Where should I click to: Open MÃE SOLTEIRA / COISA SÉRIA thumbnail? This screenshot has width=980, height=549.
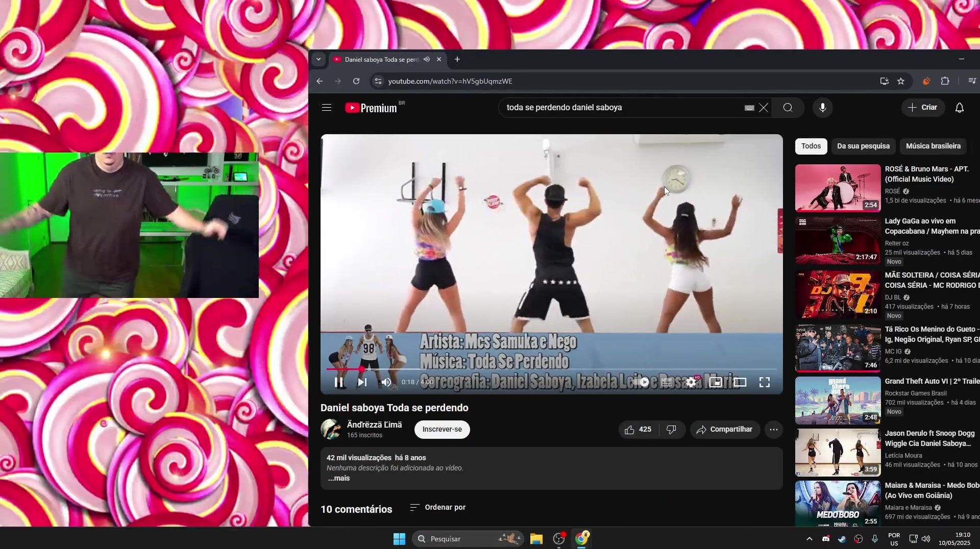click(838, 294)
